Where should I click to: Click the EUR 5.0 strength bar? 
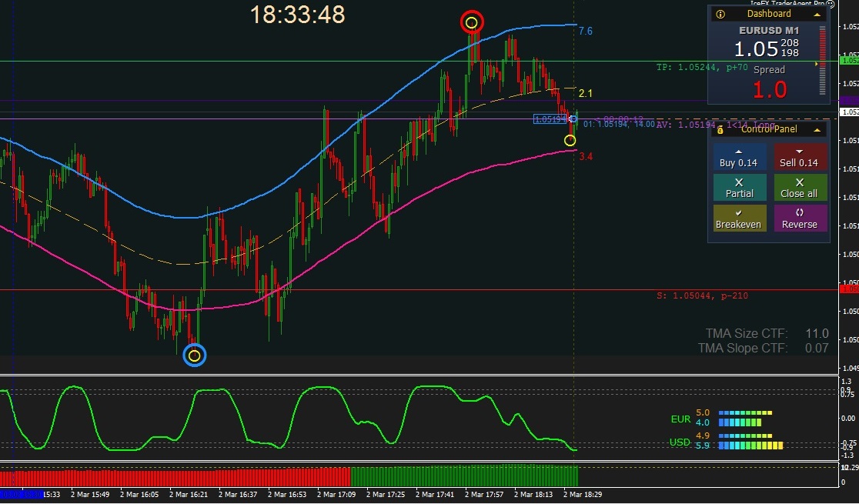(745, 413)
